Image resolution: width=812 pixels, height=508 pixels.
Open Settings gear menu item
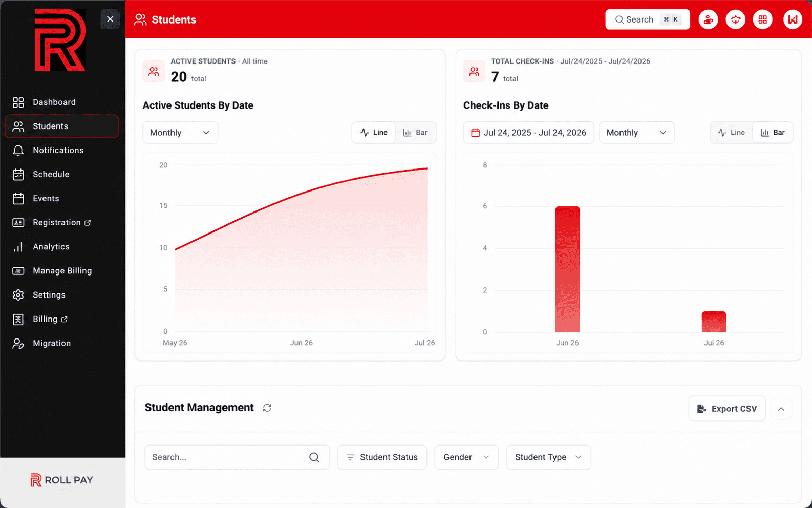click(62, 295)
